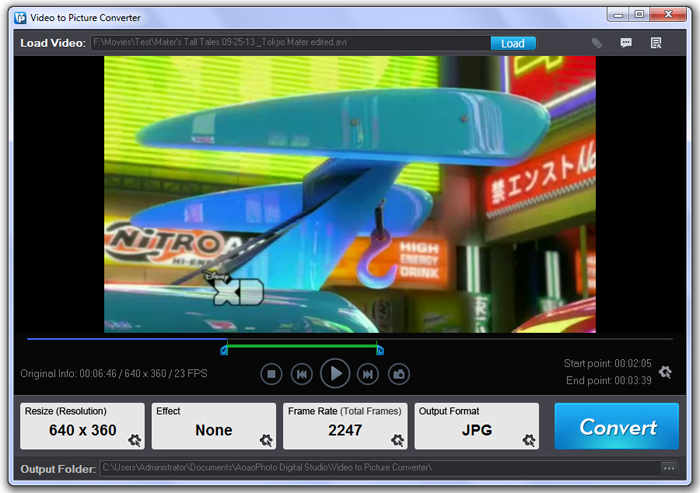Click total frames value 2247

(345, 430)
